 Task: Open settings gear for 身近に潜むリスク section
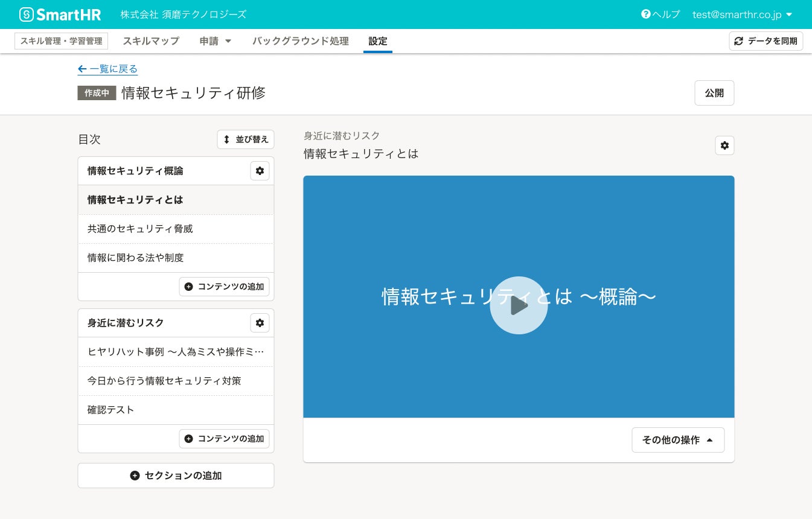point(260,323)
